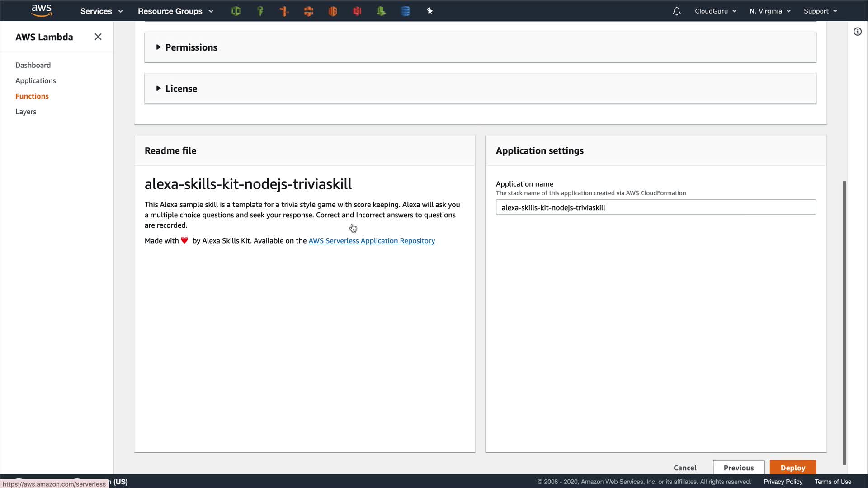Go to Applications in sidebar
Image resolution: width=868 pixels, height=488 pixels.
pyautogui.click(x=36, y=80)
